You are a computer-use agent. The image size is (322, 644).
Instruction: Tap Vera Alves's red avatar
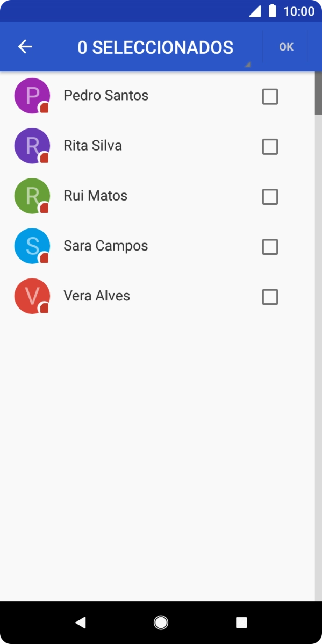(31, 296)
